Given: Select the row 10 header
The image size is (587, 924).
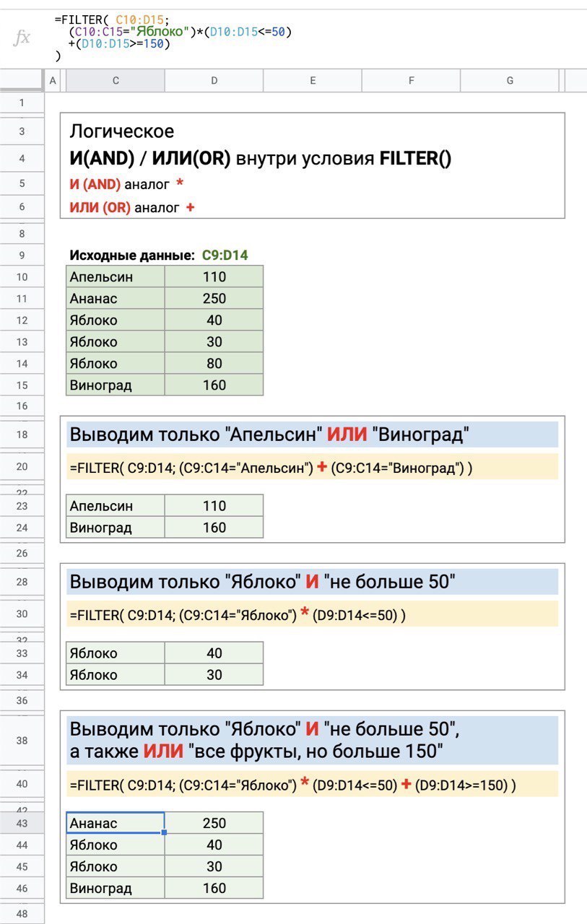Looking at the screenshot, I should tap(22, 277).
